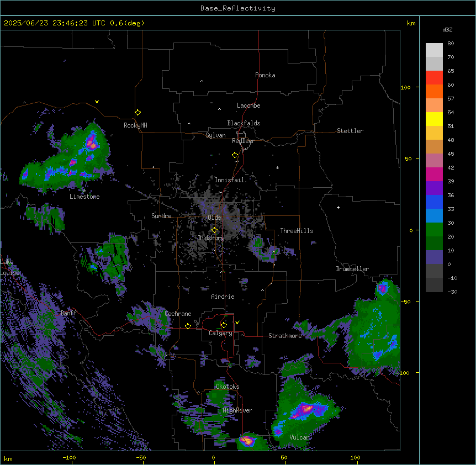
Task: Click the Limestone label
Action: click(x=84, y=197)
